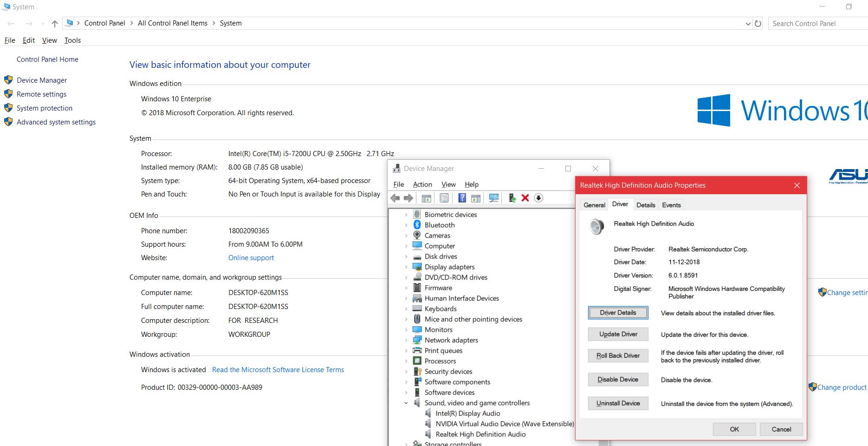
Task: Click the Roll Back Driver button
Action: pyautogui.click(x=618, y=355)
